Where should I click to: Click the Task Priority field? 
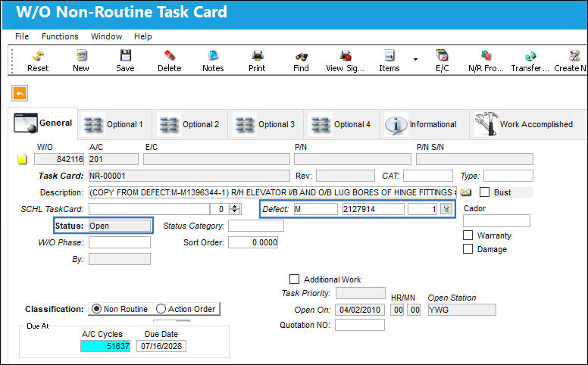(361, 293)
